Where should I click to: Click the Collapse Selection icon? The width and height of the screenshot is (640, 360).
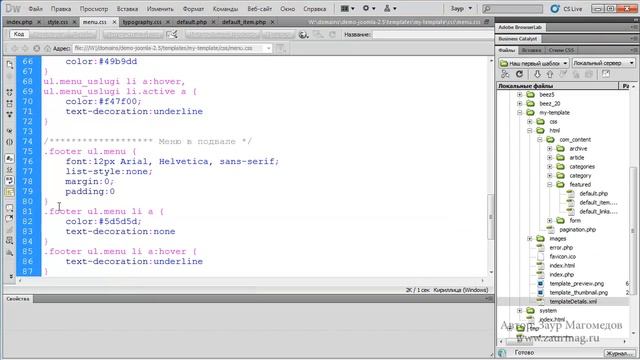point(9,104)
